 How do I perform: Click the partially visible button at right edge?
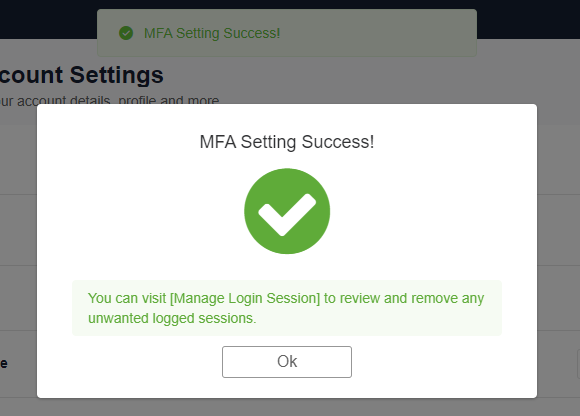(578, 364)
